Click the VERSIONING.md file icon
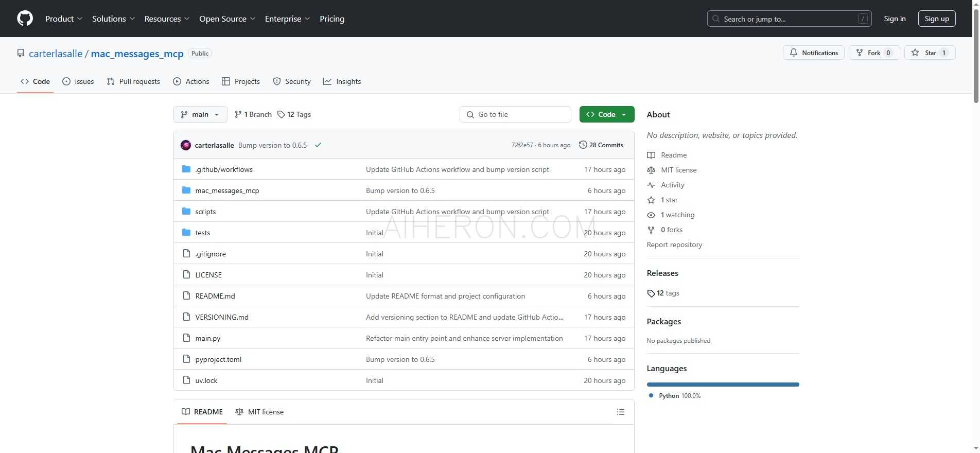Screen dimensions: 980x453 click(186, 317)
